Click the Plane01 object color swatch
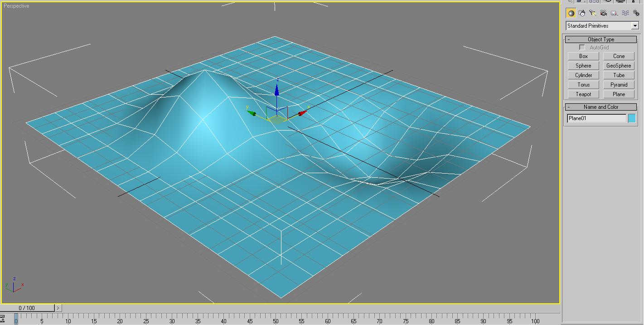Viewport: 644px width, 325px height. pyautogui.click(x=632, y=118)
